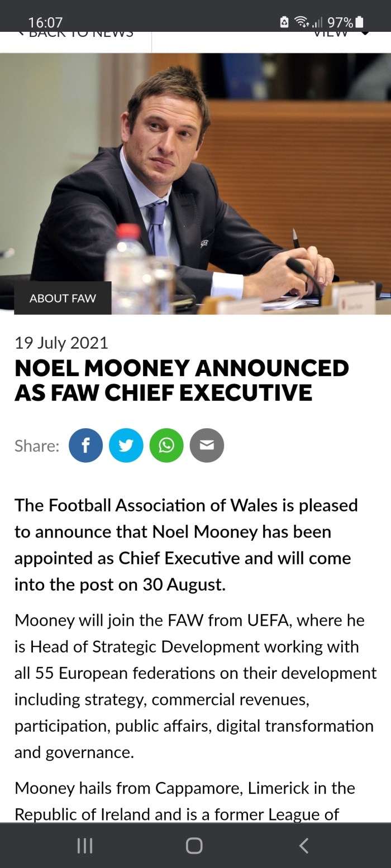
Task: Share article via WhatsApp
Action: 166,445
